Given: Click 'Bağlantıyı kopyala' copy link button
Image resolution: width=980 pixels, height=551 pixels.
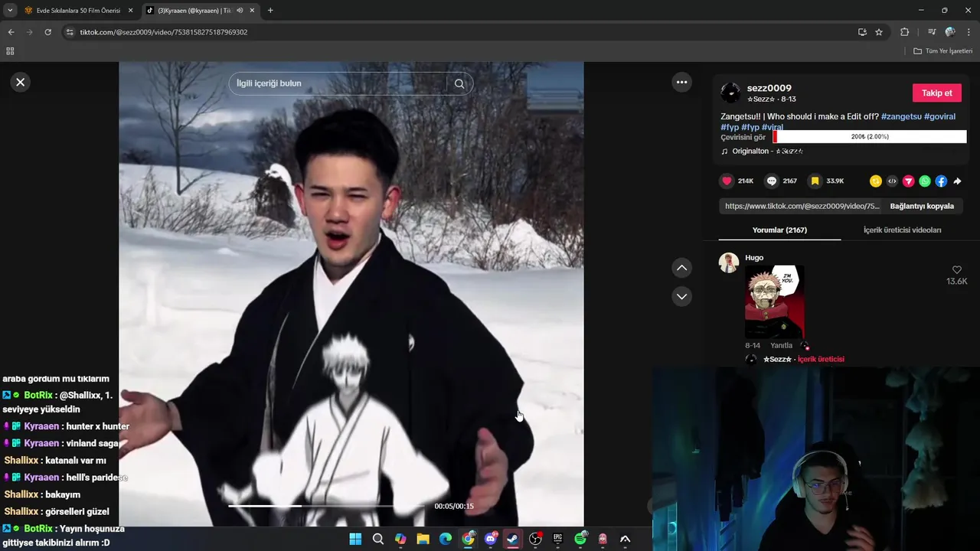Looking at the screenshot, I should (x=922, y=206).
